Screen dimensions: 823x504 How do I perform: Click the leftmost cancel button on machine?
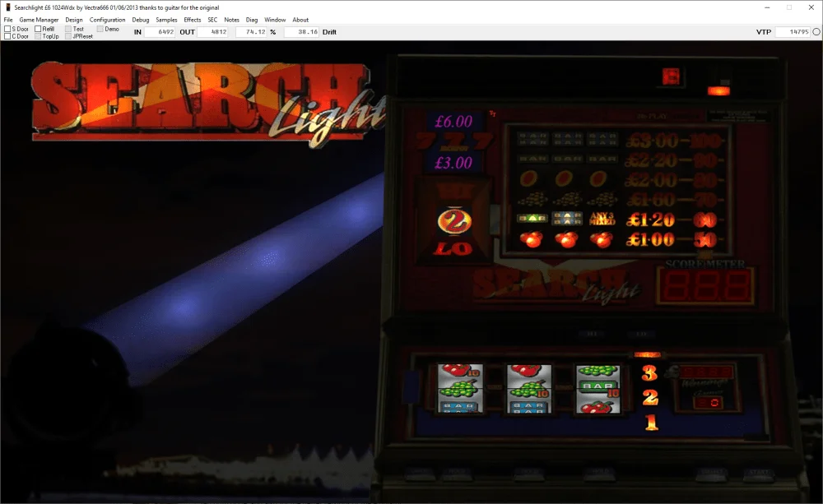coord(420,474)
